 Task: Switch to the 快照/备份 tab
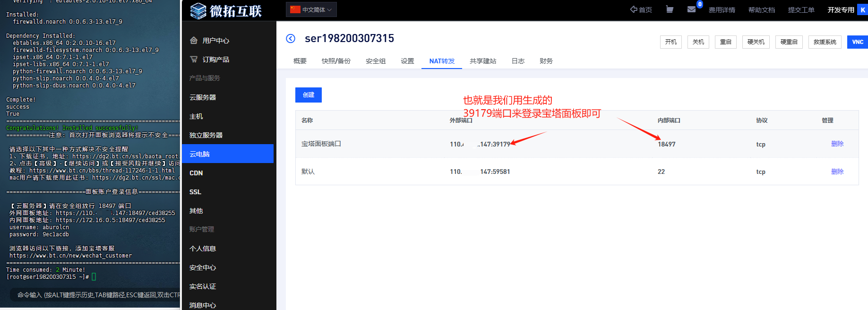336,61
